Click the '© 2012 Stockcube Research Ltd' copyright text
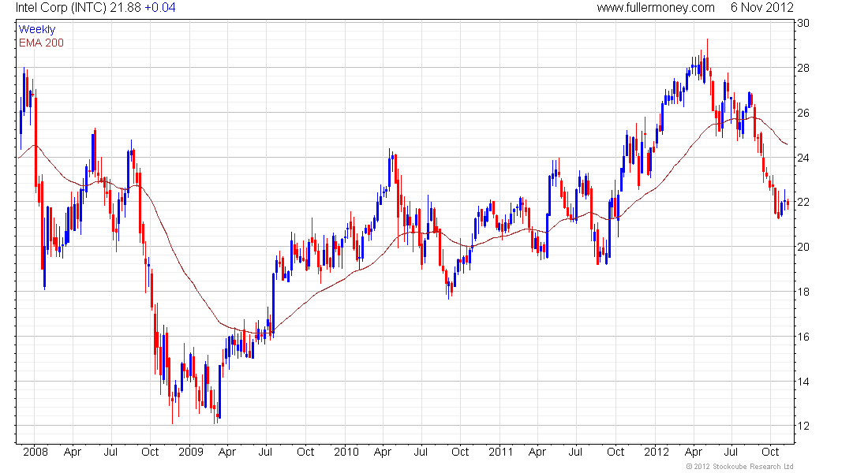 [x=739, y=467]
